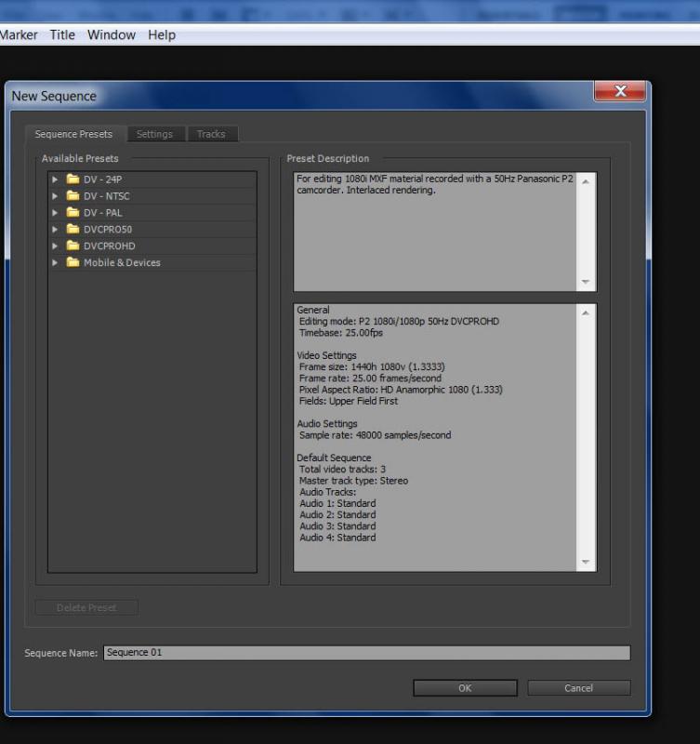Open the Window menu
The height and width of the screenshot is (744, 700).
(x=112, y=35)
